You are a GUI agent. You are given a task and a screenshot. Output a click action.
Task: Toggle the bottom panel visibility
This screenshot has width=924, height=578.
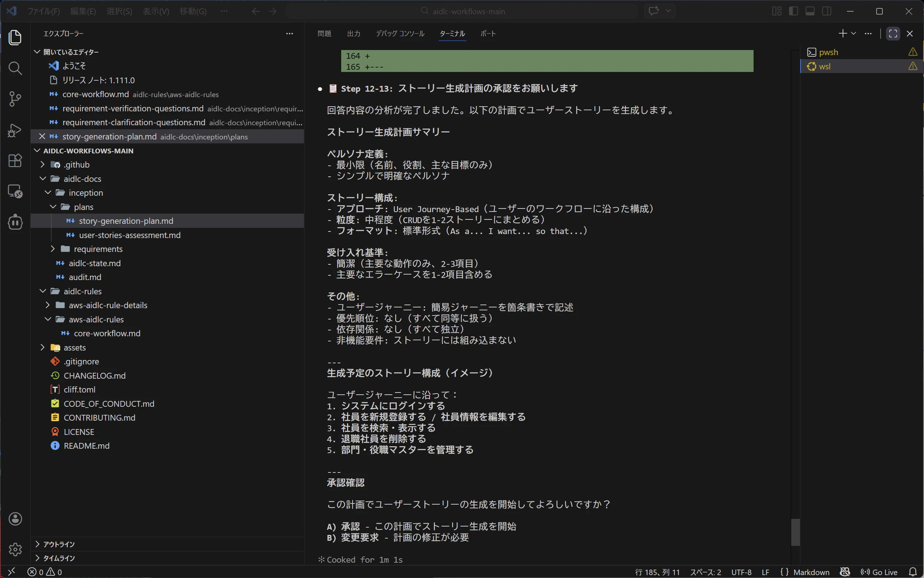(810, 11)
